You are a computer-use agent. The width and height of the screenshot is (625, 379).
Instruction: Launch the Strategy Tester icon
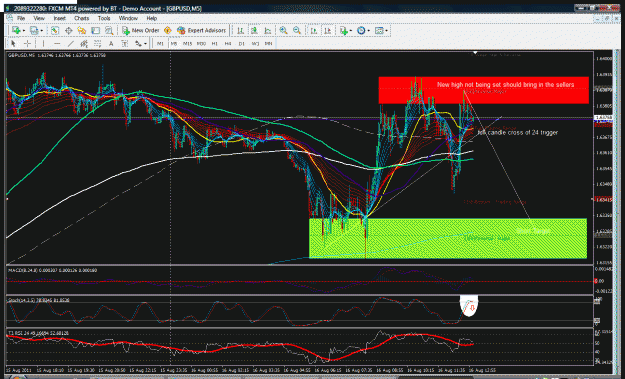point(109,30)
